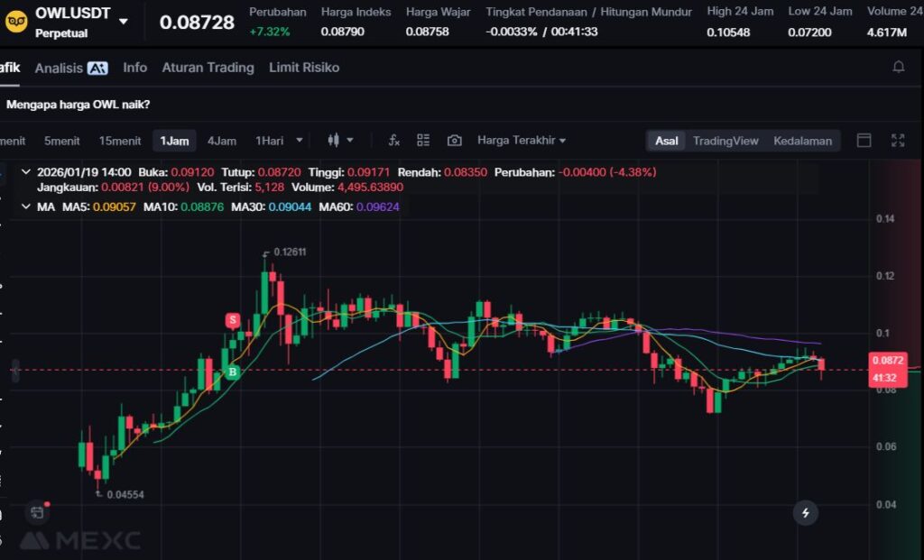Switch chart view to Kedalaman
This screenshot has width=924, height=560.
[x=802, y=141]
